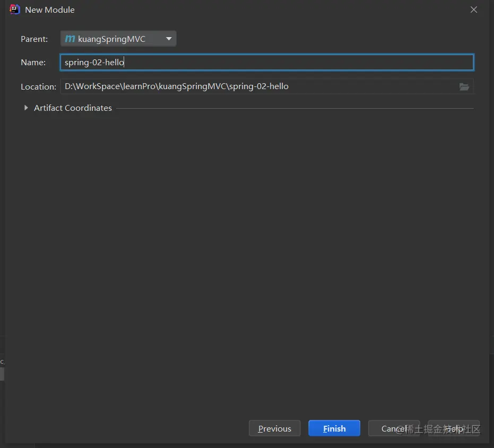Click the 稀土掘金技术社区 watermark text

[443, 429]
